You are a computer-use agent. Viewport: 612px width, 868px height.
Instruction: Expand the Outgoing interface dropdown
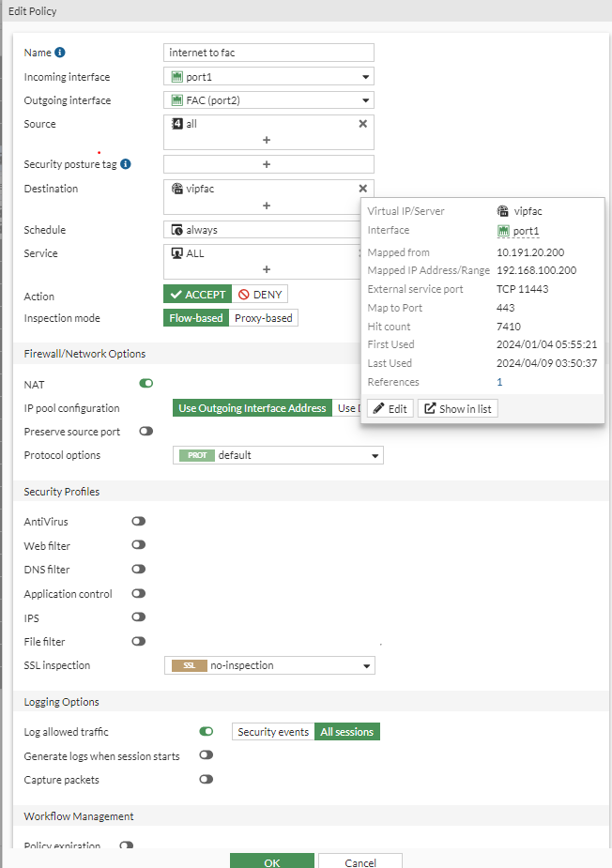(x=268, y=100)
